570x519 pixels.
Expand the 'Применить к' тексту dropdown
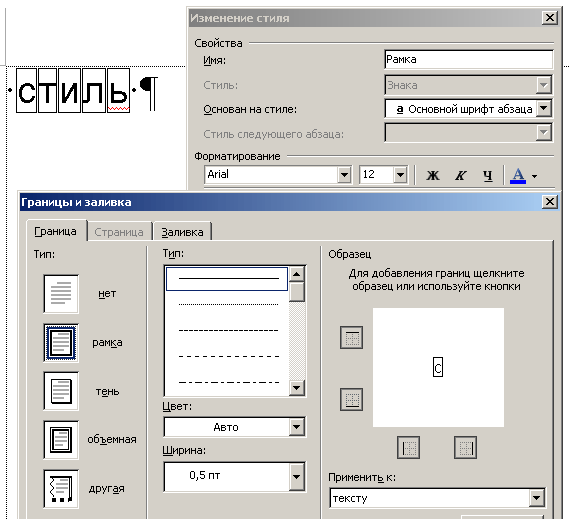click(x=537, y=498)
